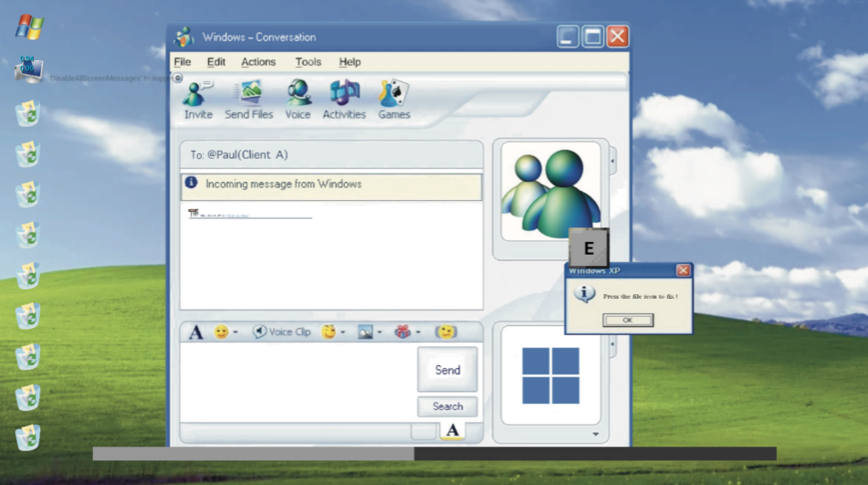Open the emoticon dropdown arrow

[x=235, y=332]
